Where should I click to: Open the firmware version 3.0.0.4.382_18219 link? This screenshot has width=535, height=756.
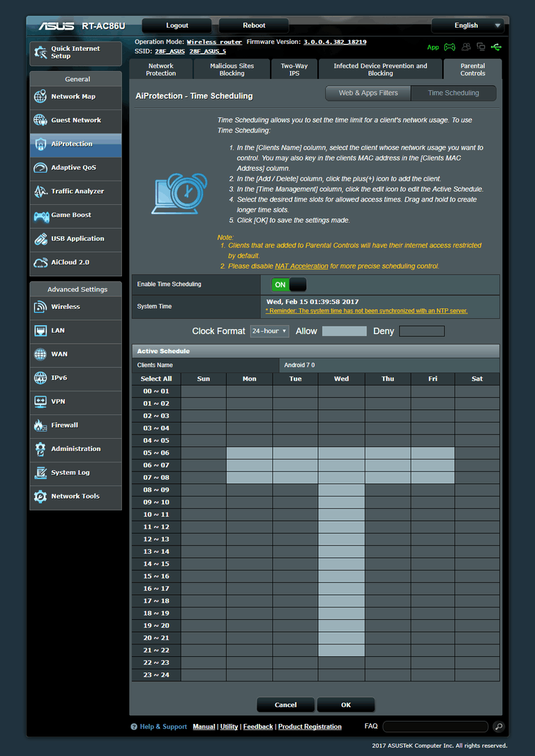(335, 42)
